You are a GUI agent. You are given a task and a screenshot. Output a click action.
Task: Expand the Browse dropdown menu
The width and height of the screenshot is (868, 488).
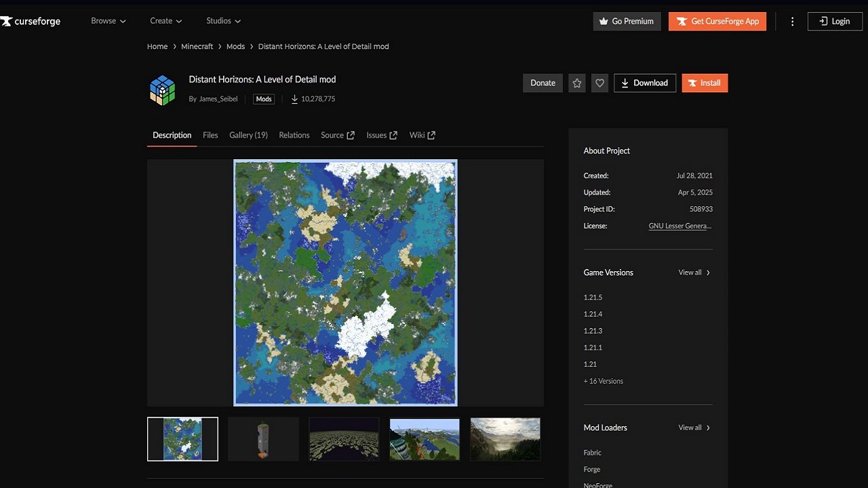tap(108, 21)
